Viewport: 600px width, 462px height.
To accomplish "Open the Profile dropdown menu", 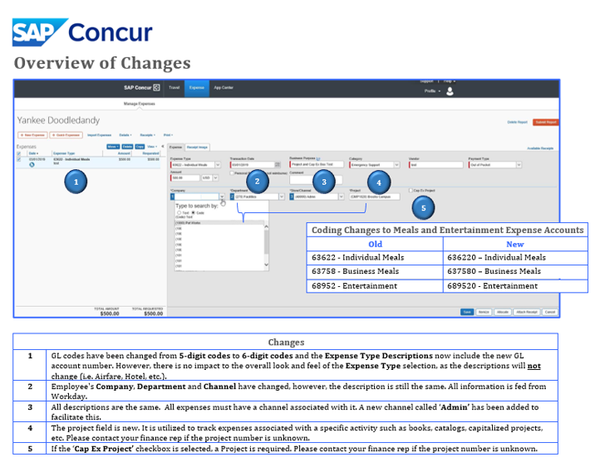I will (431, 90).
